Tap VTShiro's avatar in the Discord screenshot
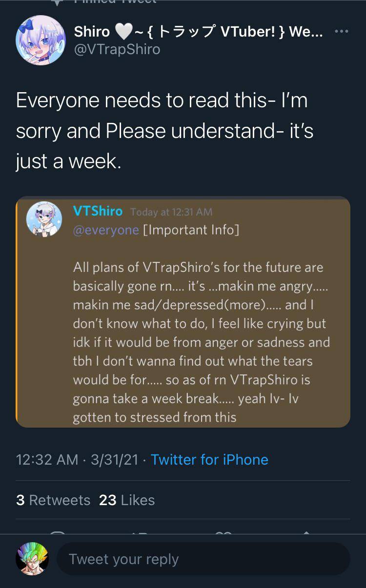The image size is (366, 588). [x=44, y=219]
